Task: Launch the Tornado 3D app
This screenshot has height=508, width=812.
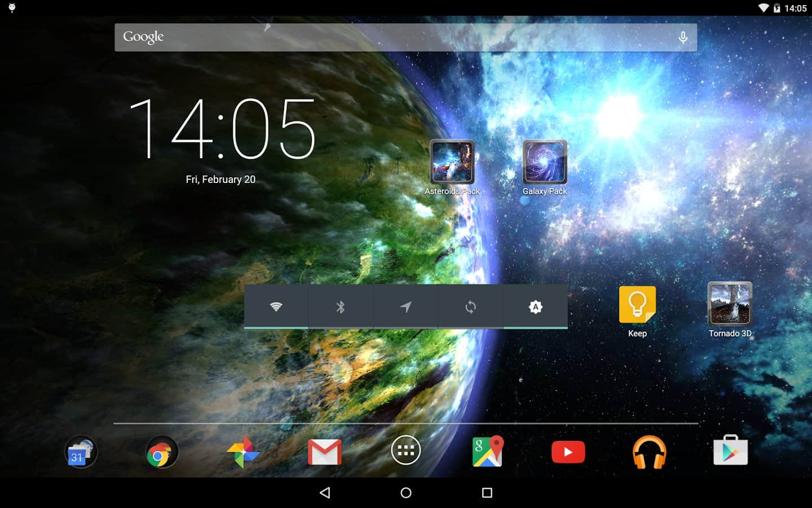Action: tap(730, 304)
